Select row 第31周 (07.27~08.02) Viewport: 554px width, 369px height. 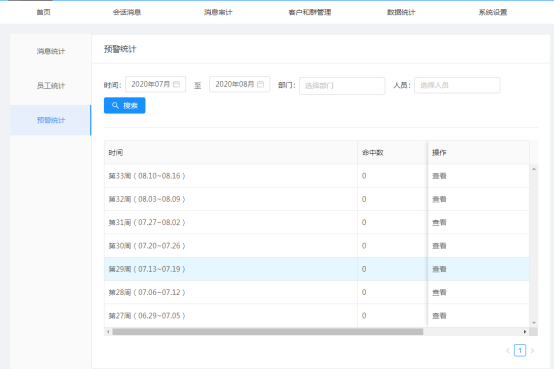(317, 222)
